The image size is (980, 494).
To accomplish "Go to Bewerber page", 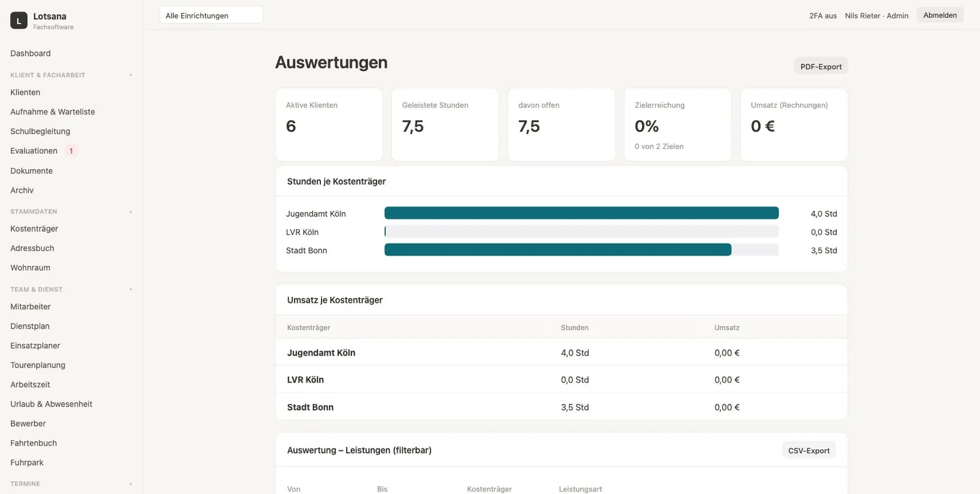I will click(x=28, y=424).
